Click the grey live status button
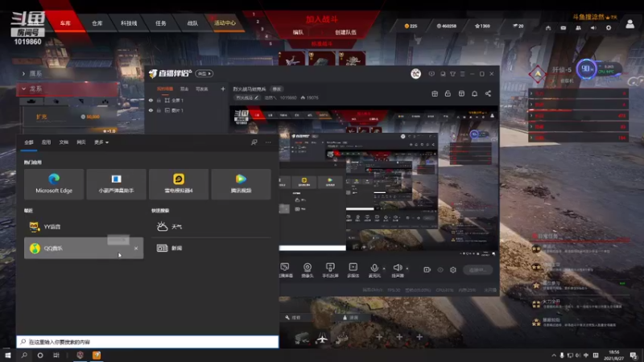The height and width of the screenshot is (362, 644). (477, 269)
